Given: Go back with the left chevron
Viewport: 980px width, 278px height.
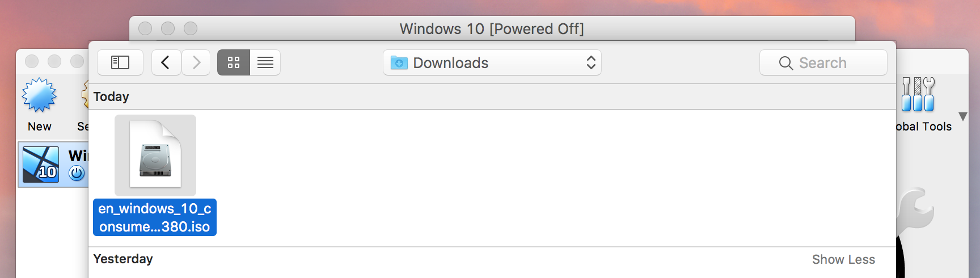Looking at the screenshot, I should [x=166, y=62].
